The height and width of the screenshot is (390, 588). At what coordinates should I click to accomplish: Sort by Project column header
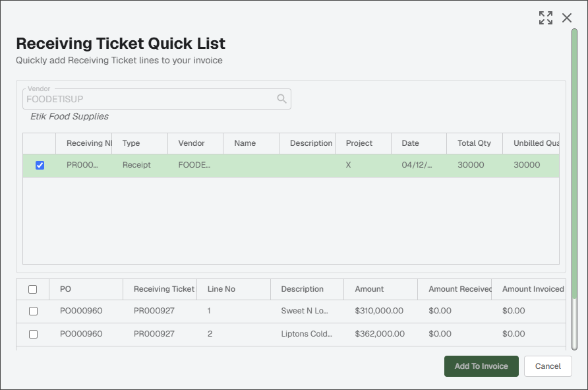[x=363, y=143]
